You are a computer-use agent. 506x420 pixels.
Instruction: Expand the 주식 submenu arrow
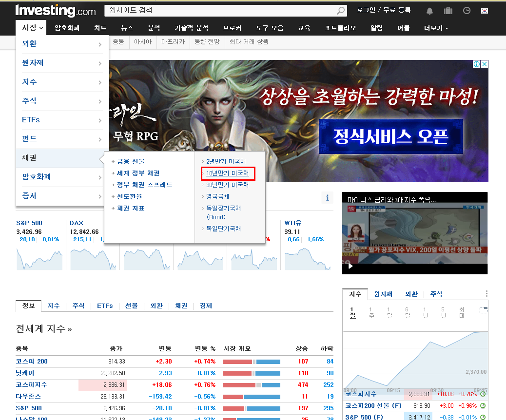[100, 101]
